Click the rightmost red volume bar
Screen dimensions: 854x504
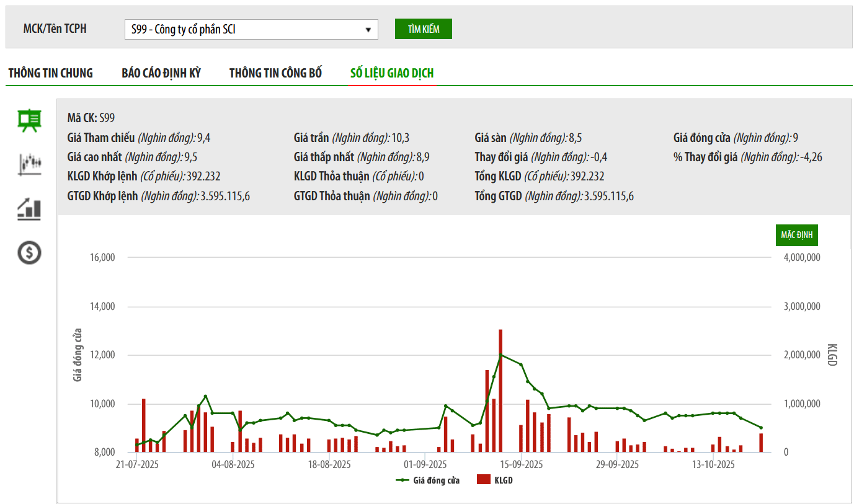(761, 443)
